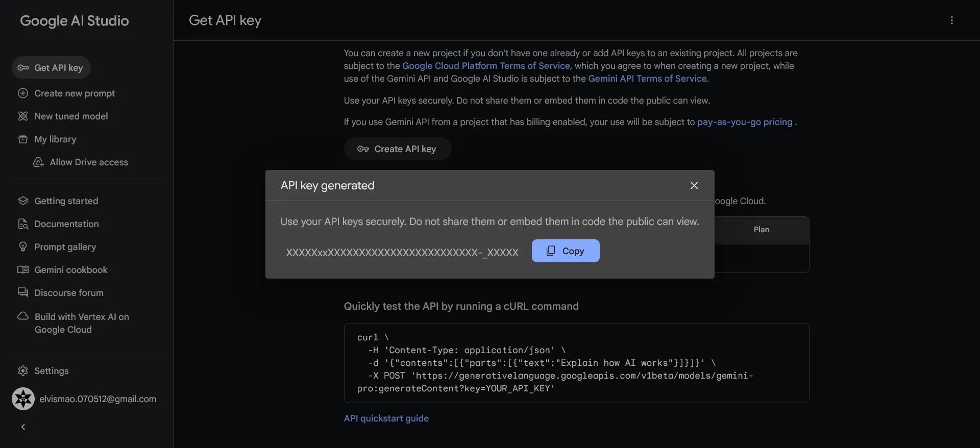Viewport: 980px width, 448px height.
Task: Click the My library icon
Action: 23,139
